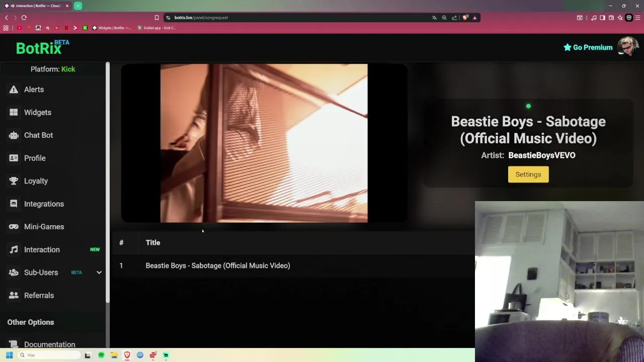The image size is (644, 362).
Task: Reload the page with the refresh icon
Action: click(x=24, y=18)
